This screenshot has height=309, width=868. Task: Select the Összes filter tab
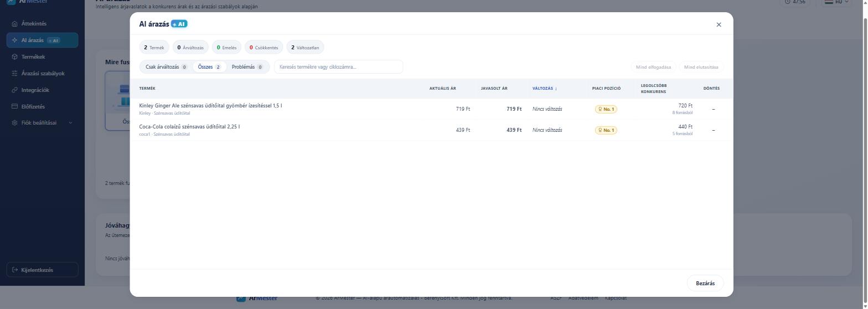click(x=209, y=67)
